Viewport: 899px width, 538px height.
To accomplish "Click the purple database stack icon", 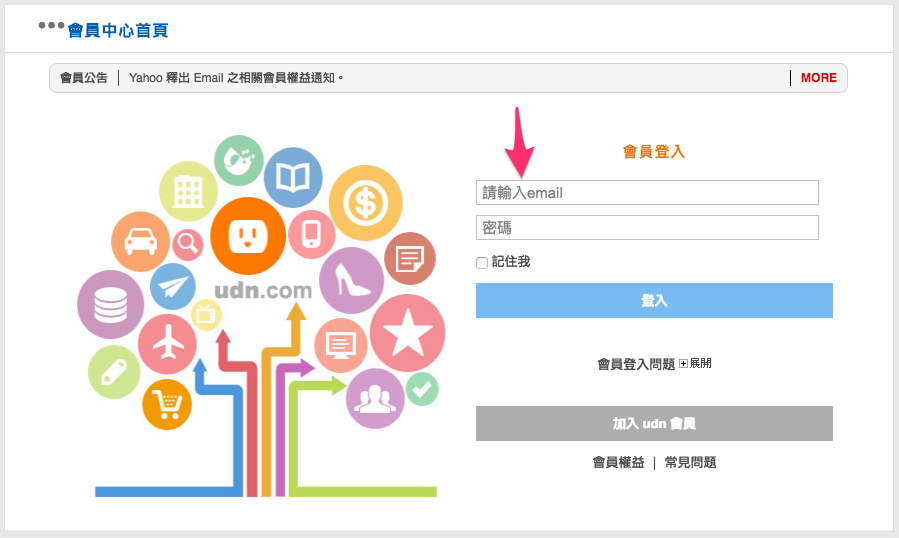I will coord(111,305).
